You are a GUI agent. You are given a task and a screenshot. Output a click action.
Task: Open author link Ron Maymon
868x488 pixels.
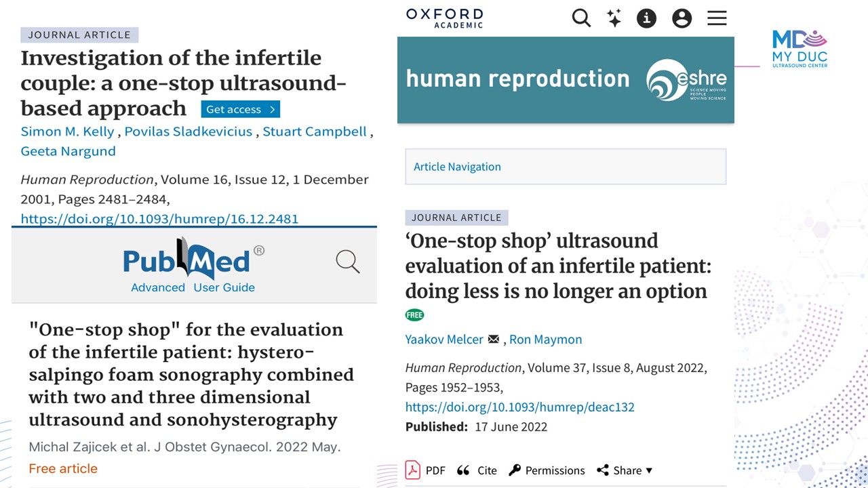click(x=546, y=340)
